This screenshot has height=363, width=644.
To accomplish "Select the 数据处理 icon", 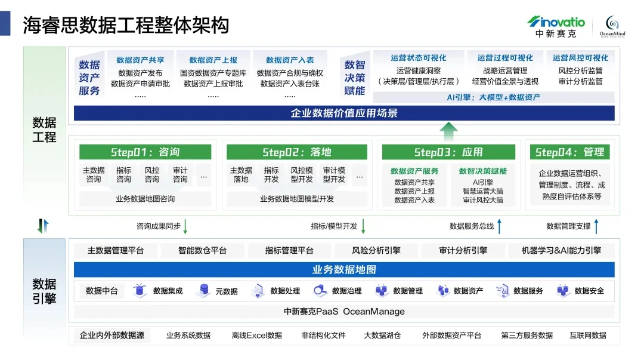I will click(258, 291).
